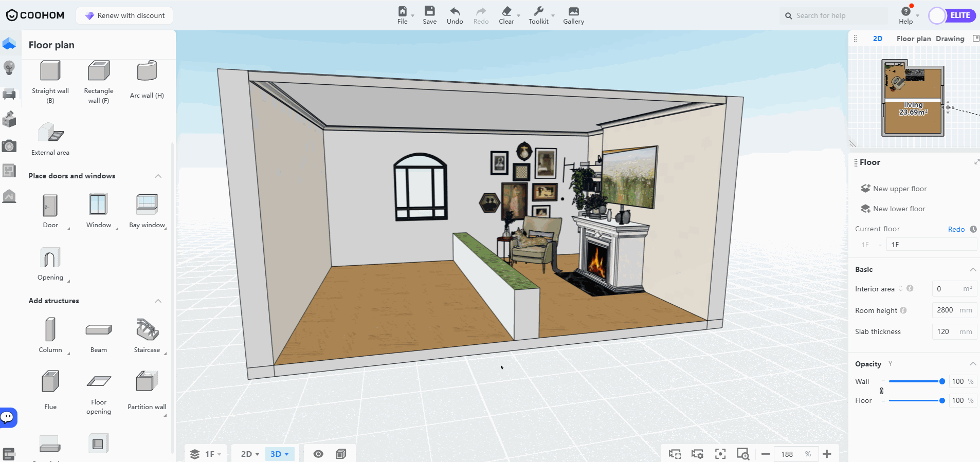
Task: Select the Straight wall tool
Action: [x=50, y=72]
